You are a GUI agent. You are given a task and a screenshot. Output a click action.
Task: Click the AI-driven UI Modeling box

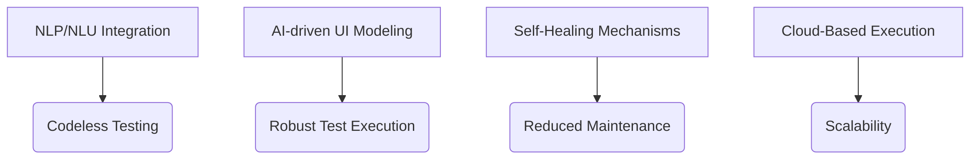tap(342, 32)
